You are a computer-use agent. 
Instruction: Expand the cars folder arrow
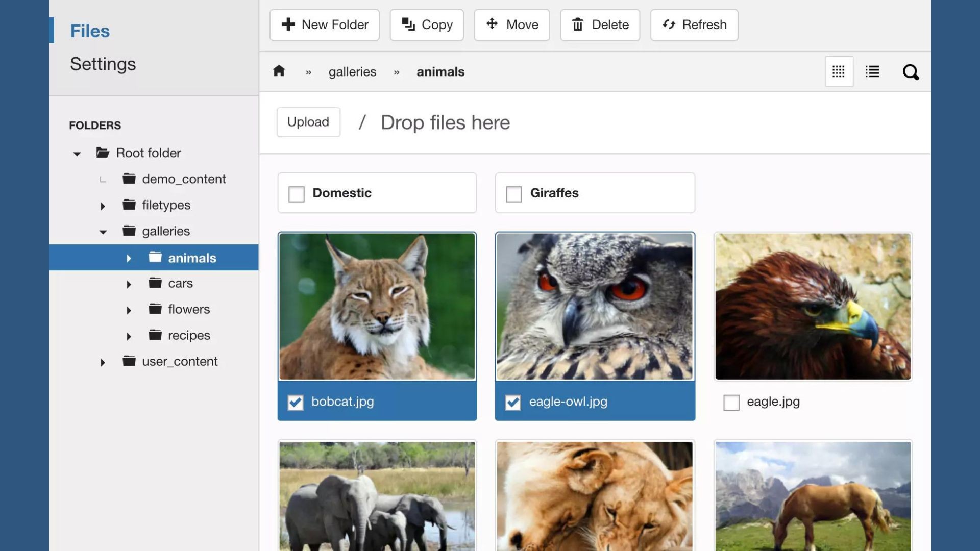coord(129,284)
